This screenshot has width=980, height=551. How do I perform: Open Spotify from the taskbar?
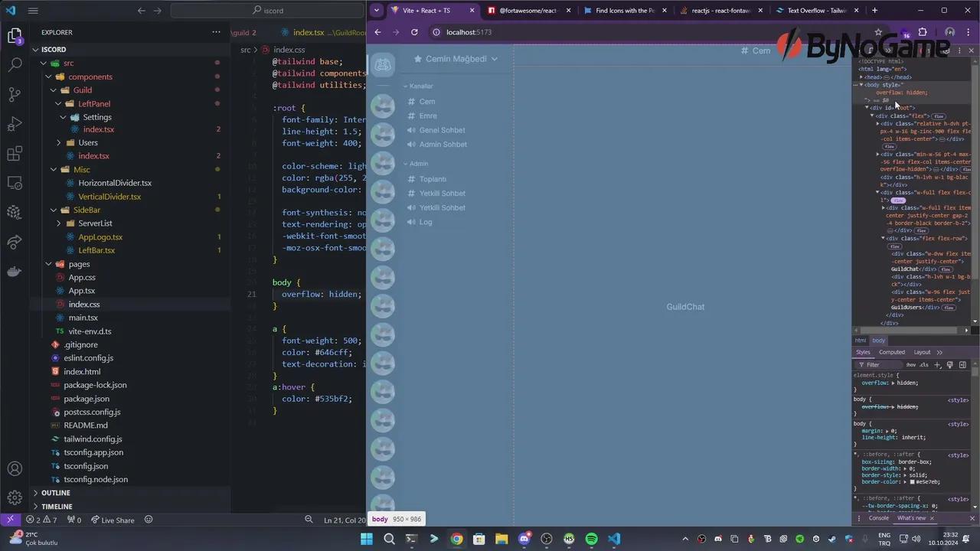[591, 539]
